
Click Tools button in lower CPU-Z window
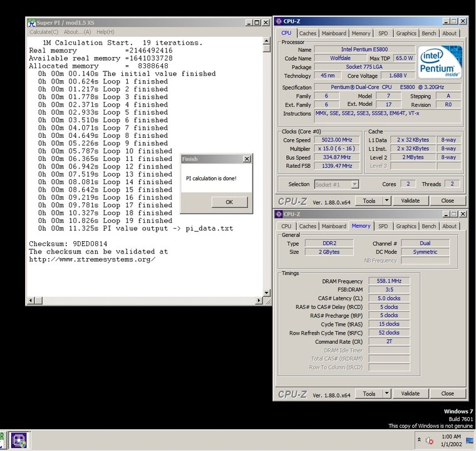tap(369, 393)
